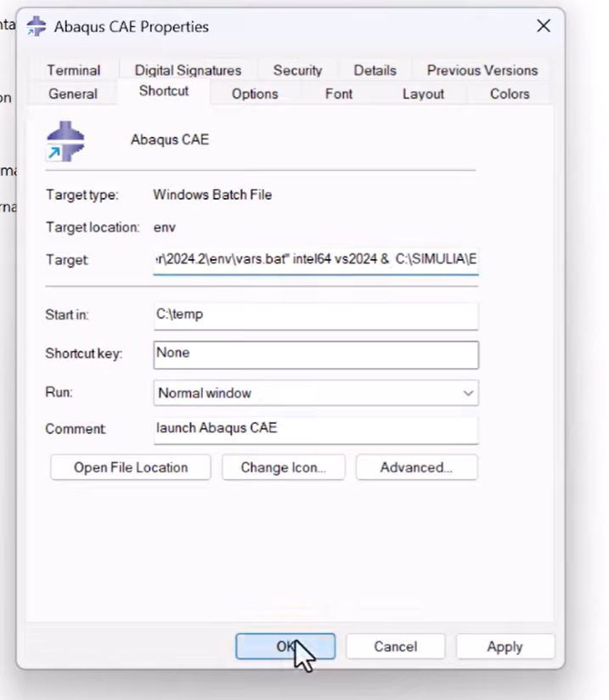Click the Abaqus CAE title bar icon
This screenshot has height=700, width=609.
coord(37,26)
